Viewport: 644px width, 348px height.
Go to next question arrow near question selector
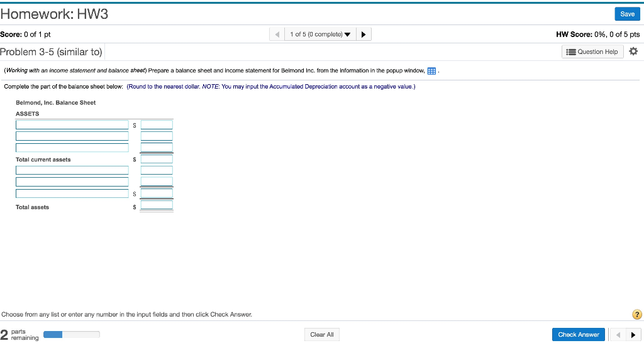point(364,35)
